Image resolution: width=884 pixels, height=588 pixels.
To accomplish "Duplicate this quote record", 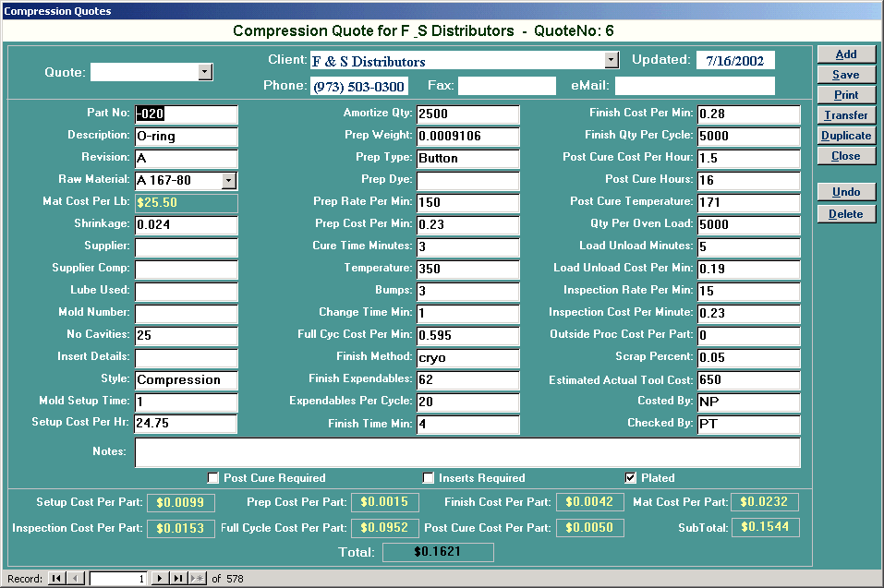I will (x=845, y=136).
